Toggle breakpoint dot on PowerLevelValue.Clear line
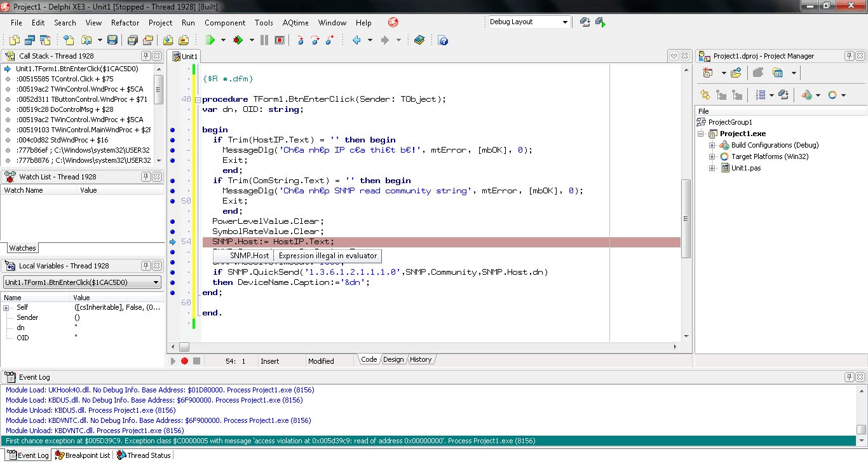Screen dimensions: 868x463 point(172,221)
